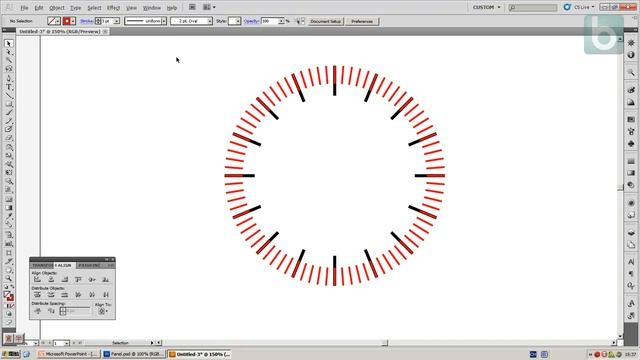Open the graphic Style dropdown
The width and height of the screenshot is (640, 360).
click(238, 21)
